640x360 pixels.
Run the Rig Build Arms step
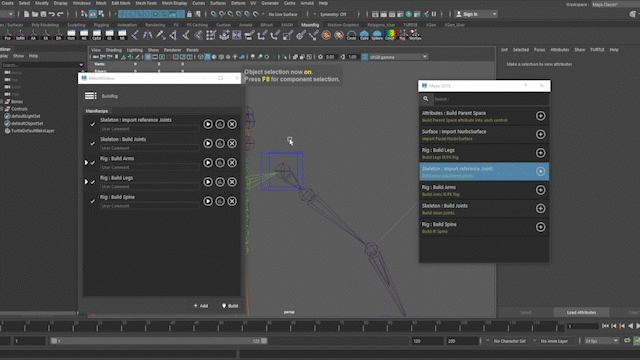click(x=208, y=162)
